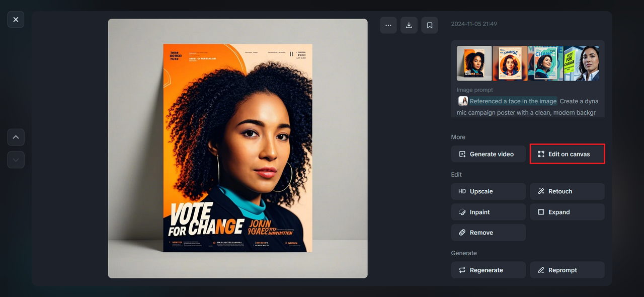Viewport: 644px width, 297px height.
Task: Click 'Referenced a face in the image' tag
Action: click(x=513, y=101)
